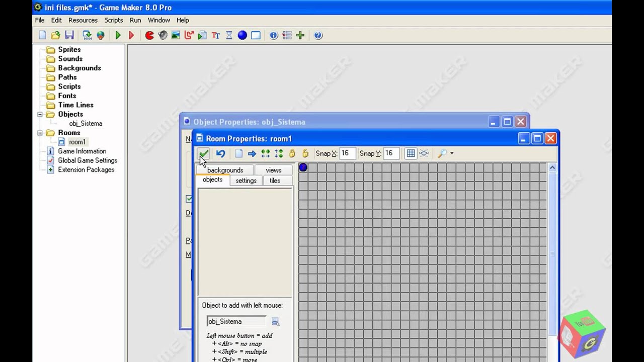Lock all instances in room
644x362 pixels.
point(292,153)
